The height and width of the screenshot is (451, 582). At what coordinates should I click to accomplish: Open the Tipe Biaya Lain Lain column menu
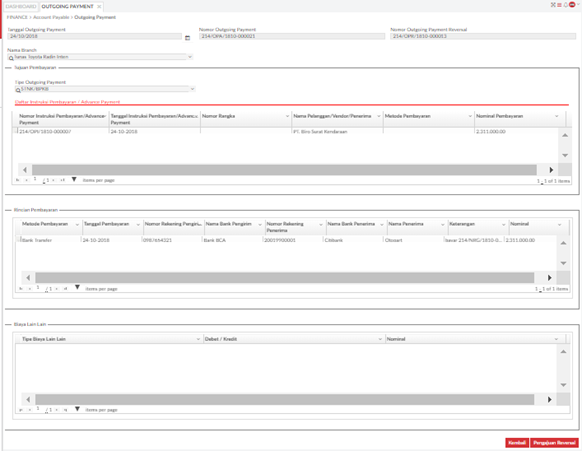click(198, 339)
